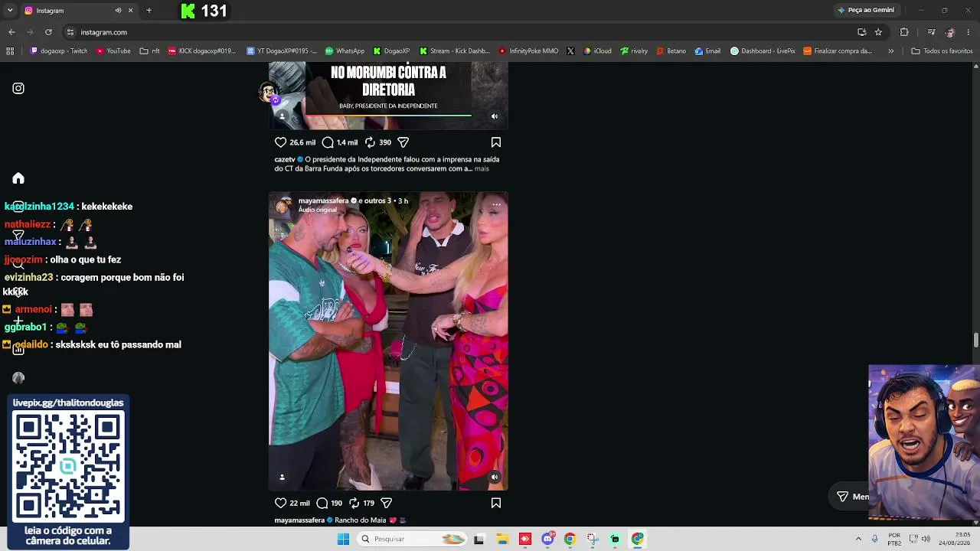Click the Peça ao Gemini button

866,10
